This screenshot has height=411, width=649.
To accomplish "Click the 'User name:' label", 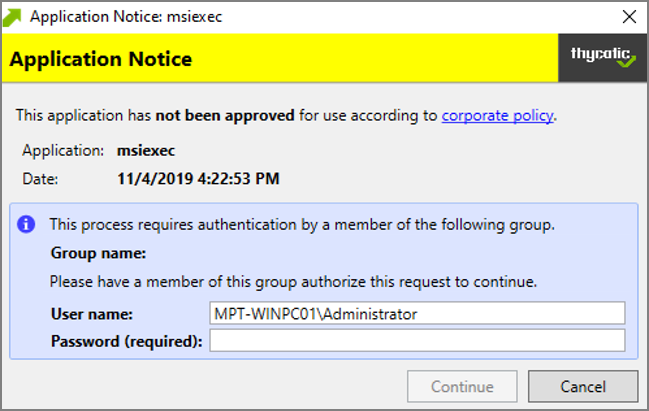I will tap(91, 314).
